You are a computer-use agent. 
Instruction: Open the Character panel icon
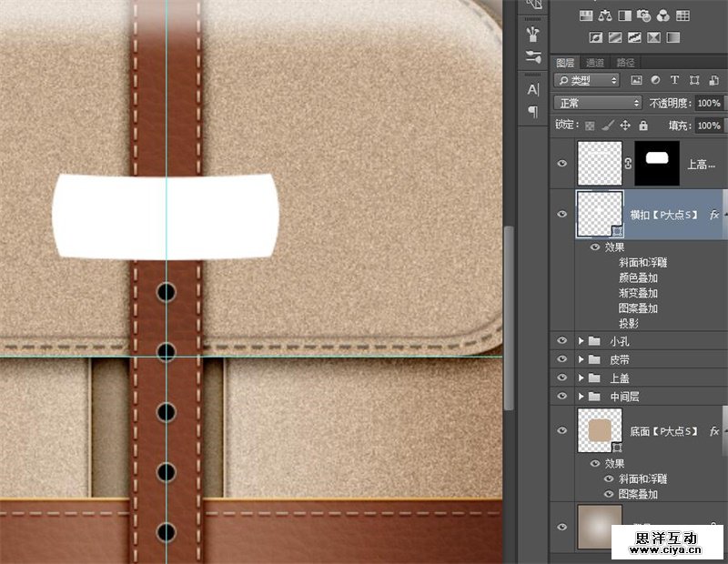click(x=533, y=89)
